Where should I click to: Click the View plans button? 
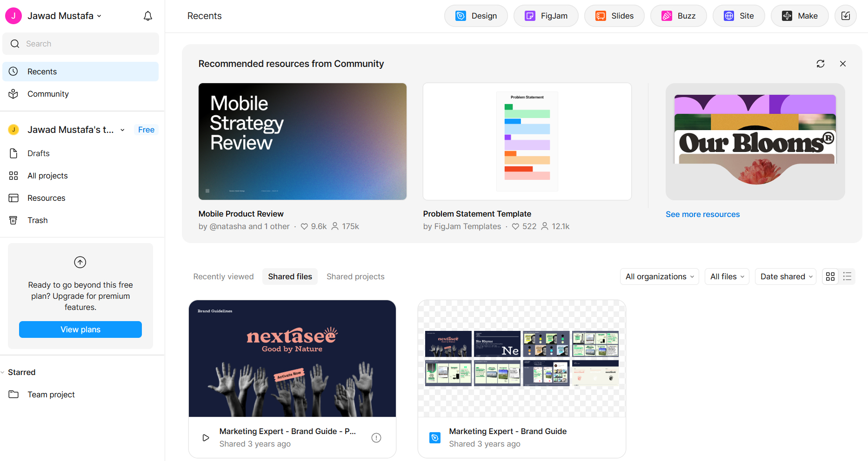pyautogui.click(x=80, y=329)
